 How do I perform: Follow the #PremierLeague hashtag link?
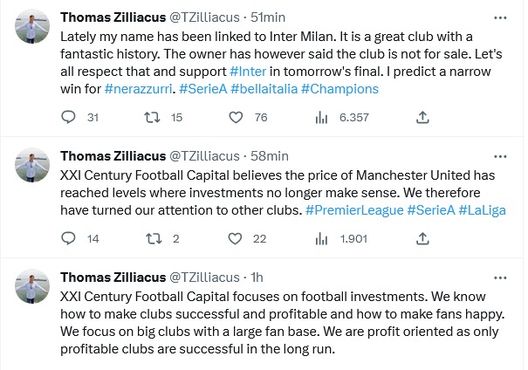(354, 210)
